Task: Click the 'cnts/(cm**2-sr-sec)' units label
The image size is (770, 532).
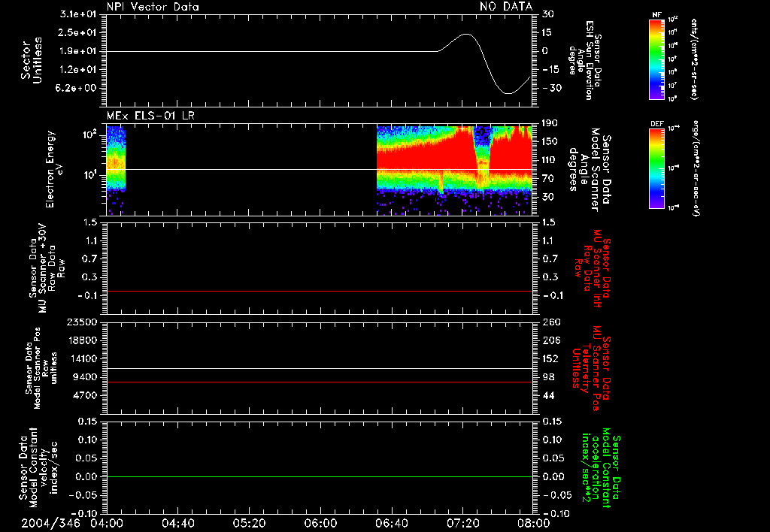Action: (694, 59)
